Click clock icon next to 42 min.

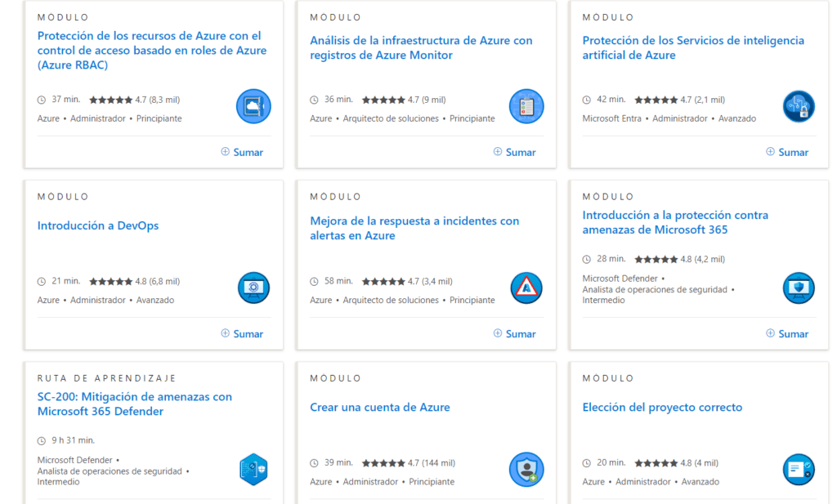(586, 100)
